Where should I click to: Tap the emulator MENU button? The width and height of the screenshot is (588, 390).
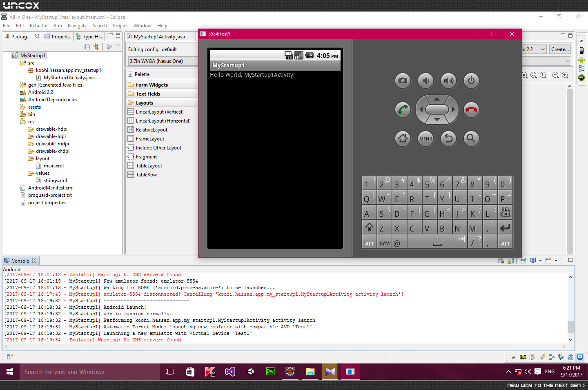pos(425,138)
